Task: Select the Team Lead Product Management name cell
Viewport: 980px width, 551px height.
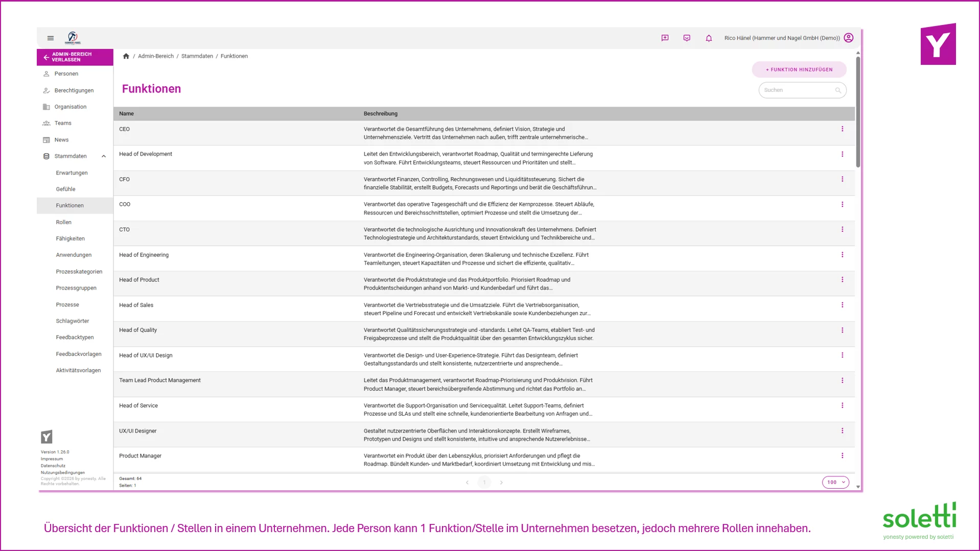Action: click(x=160, y=380)
